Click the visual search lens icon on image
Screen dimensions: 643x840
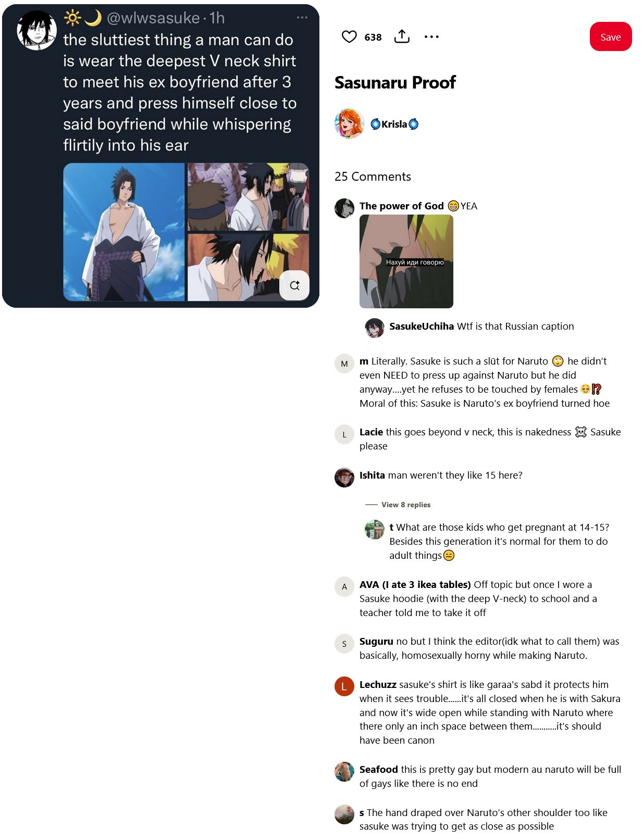click(294, 285)
